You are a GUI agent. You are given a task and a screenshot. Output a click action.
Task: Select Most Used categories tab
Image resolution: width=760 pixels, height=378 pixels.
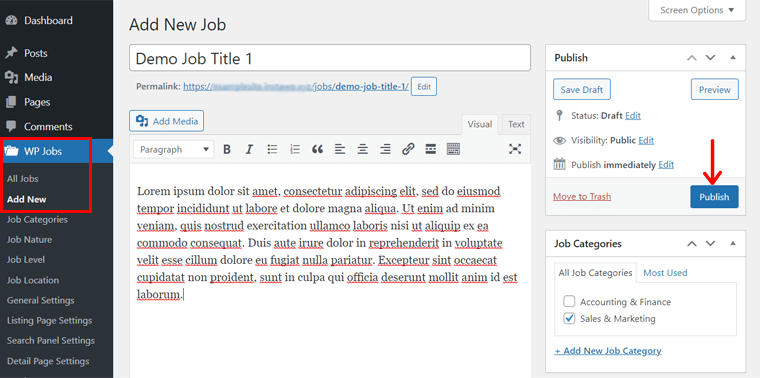(x=665, y=273)
